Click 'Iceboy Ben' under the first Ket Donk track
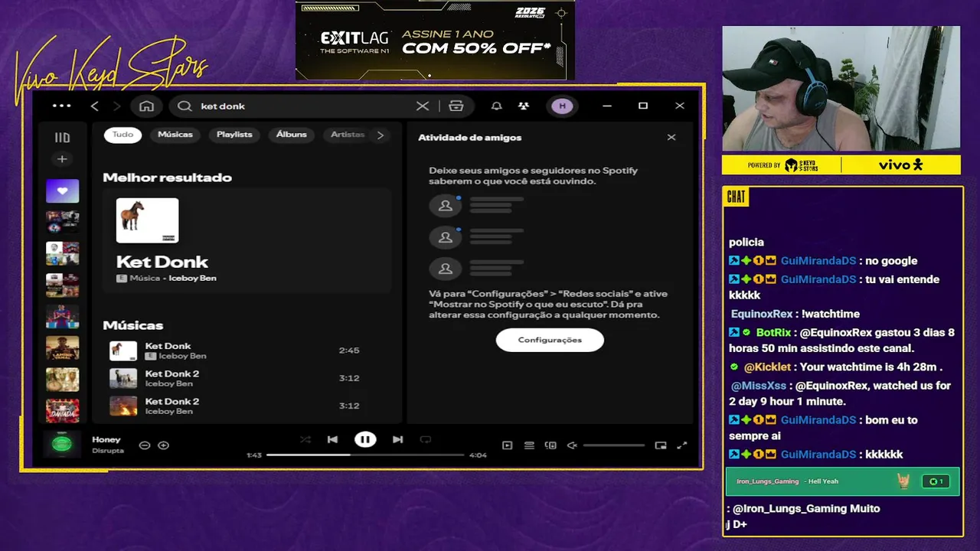Screen dimensions: 980x551 (182, 357)
